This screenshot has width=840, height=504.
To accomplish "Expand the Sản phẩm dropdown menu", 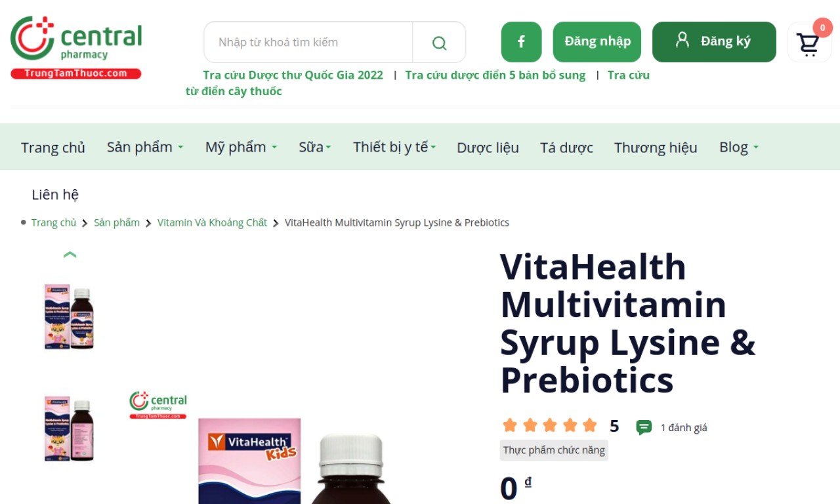I will click(145, 147).
